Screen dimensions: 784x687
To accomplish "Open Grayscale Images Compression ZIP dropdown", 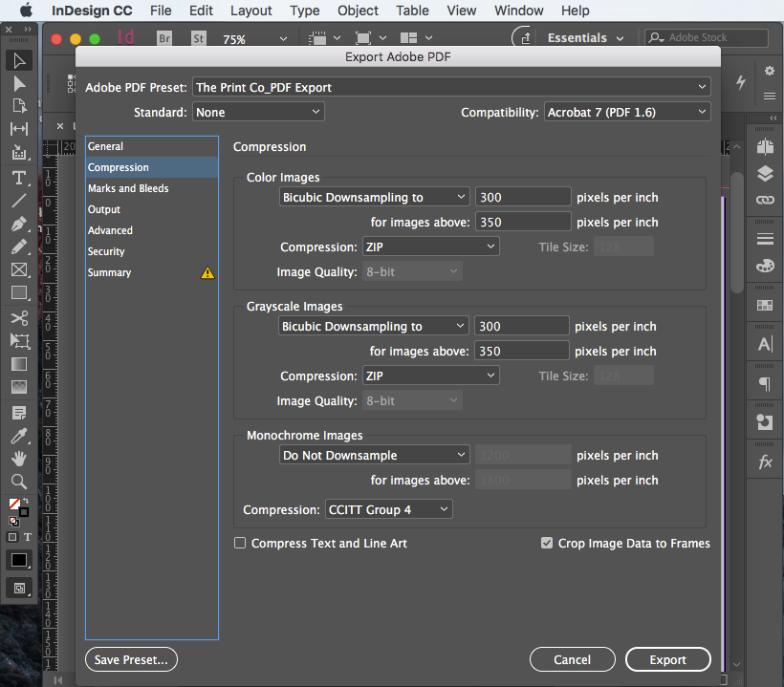I will click(x=430, y=376).
